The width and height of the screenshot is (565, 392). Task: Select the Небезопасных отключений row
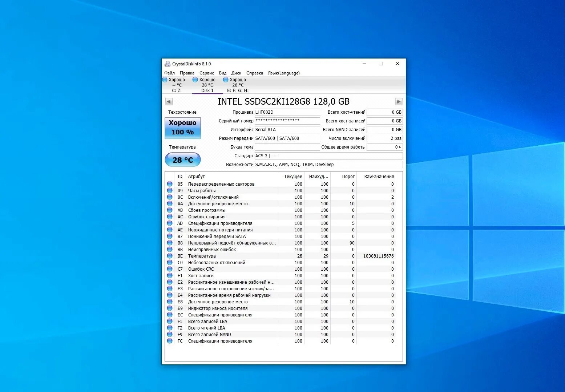click(x=281, y=263)
